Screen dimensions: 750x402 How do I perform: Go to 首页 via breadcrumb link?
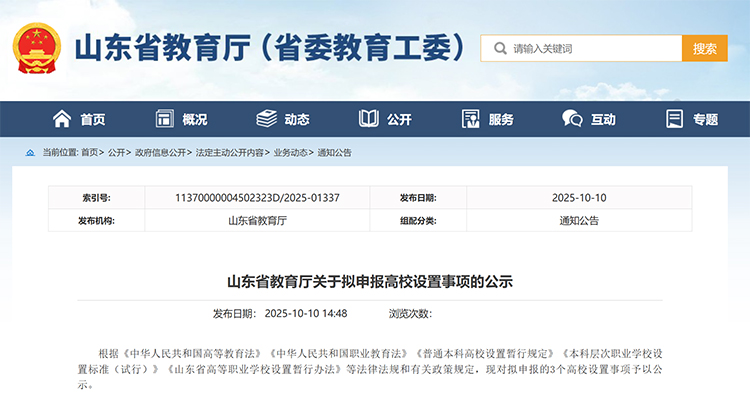point(90,153)
